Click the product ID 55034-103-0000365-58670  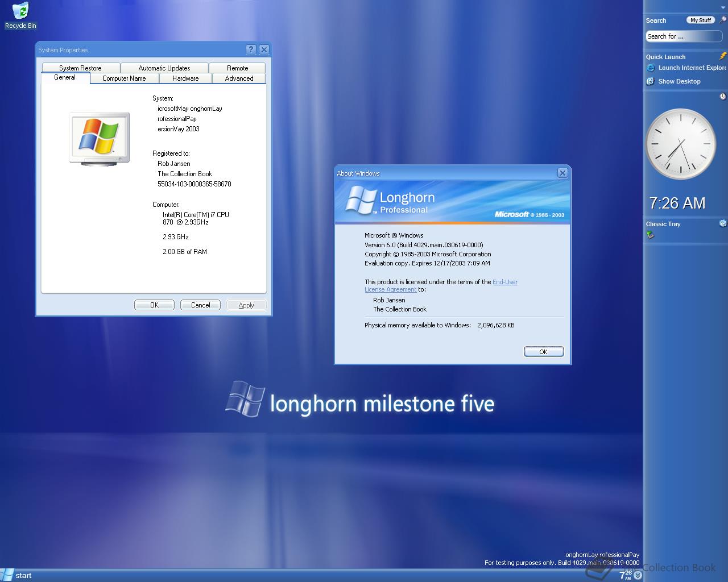pyautogui.click(x=195, y=184)
